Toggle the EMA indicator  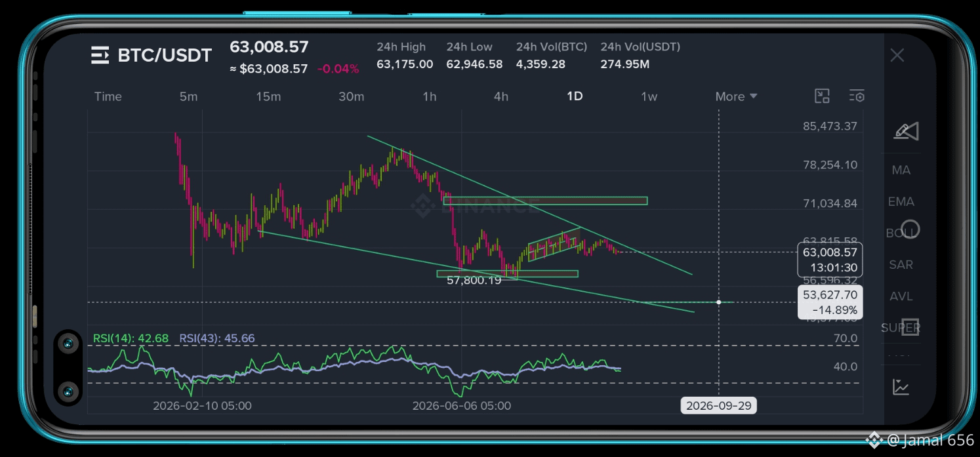(x=901, y=201)
